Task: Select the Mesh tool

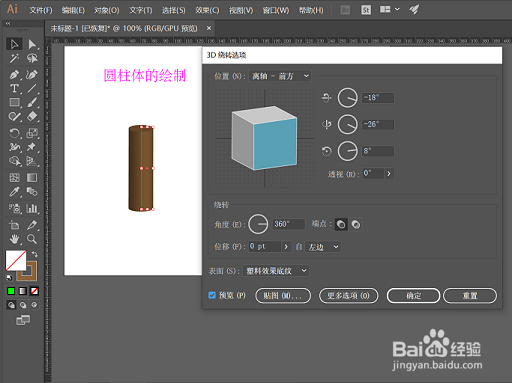Action: click(14, 178)
